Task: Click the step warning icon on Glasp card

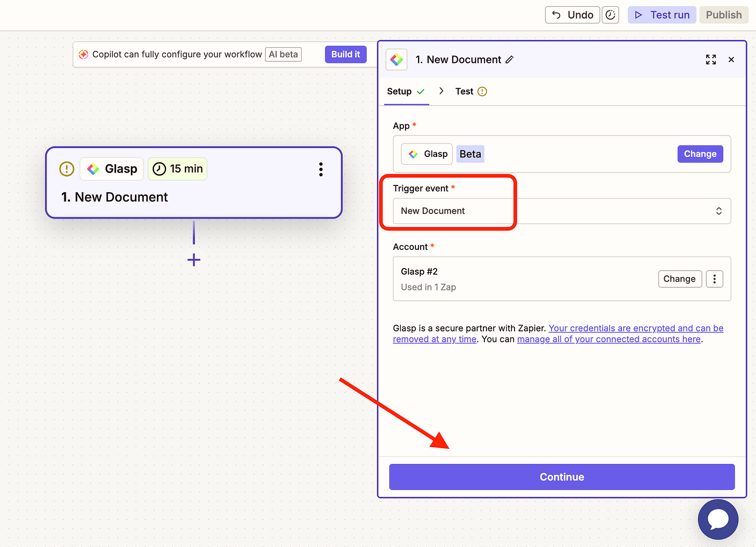Action: [67, 169]
